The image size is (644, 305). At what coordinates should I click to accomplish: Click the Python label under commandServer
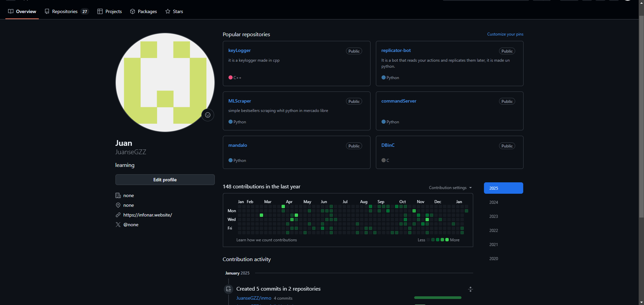click(x=393, y=122)
